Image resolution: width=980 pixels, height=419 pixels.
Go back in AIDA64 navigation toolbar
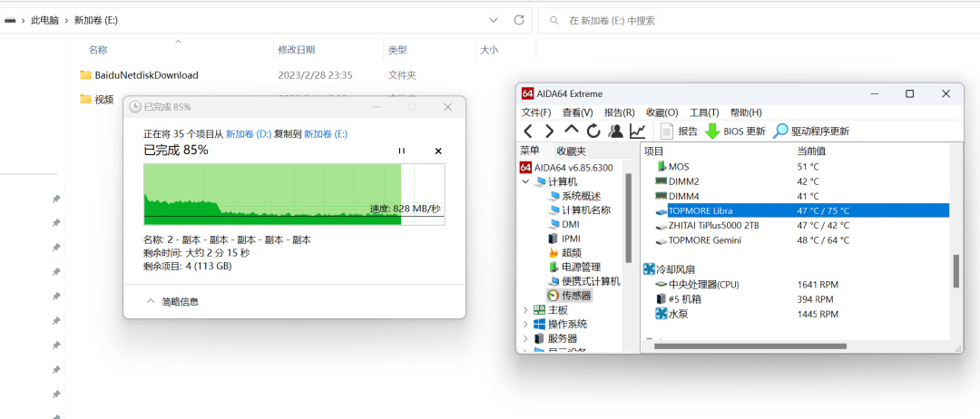(528, 132)
